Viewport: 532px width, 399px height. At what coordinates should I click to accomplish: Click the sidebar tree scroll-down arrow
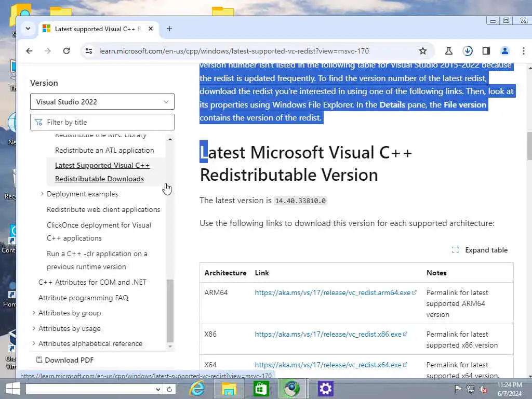[170, 347]
